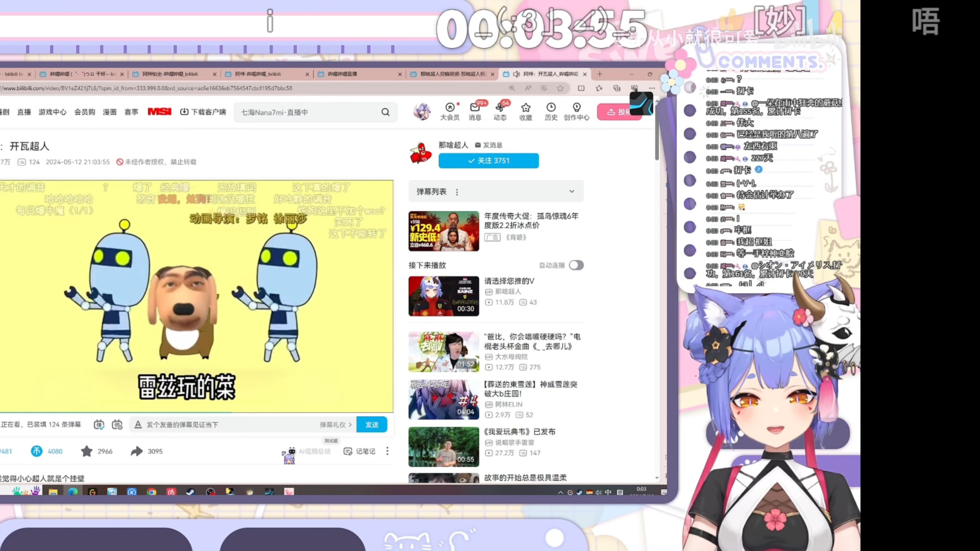Open the 弹幕列表 three-dot options
980x551 pixels.
tap(457, 192)
